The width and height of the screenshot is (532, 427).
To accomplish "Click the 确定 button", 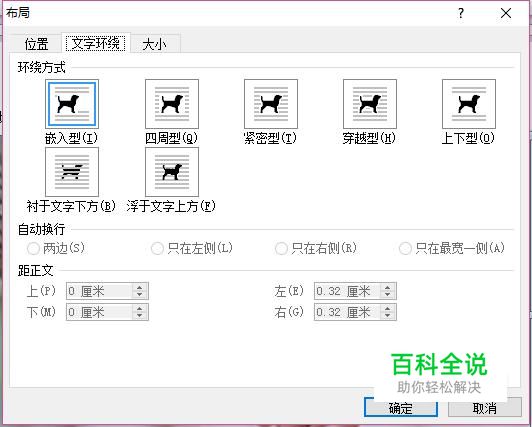I will pos(401,408).
